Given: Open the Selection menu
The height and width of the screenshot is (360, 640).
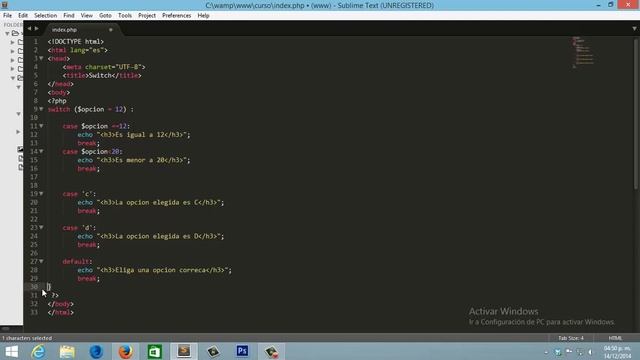Looking at the screenshot, I should [x=45, y=16].
